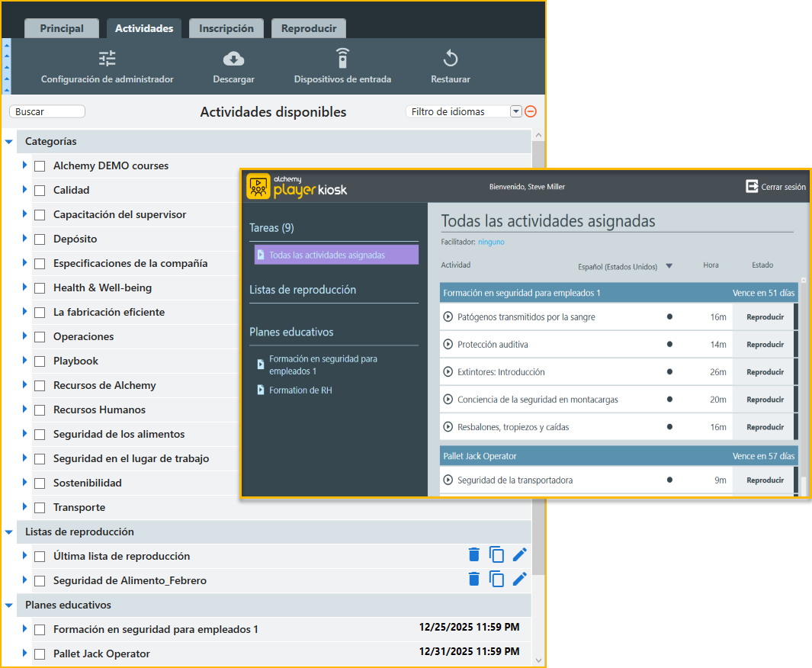Open Formation de RH learning plan
Screen dimensions: 812x668
tap(300, 390)
